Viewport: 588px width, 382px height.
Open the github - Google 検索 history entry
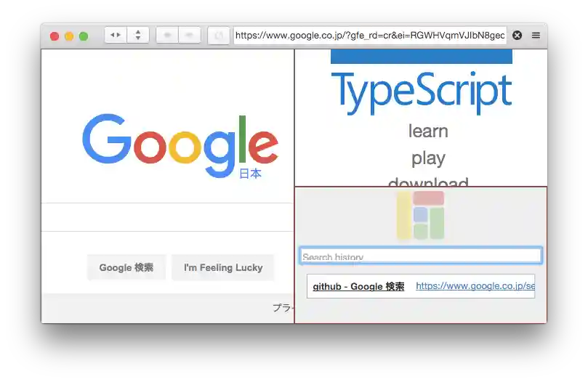[x=358, y=286]
